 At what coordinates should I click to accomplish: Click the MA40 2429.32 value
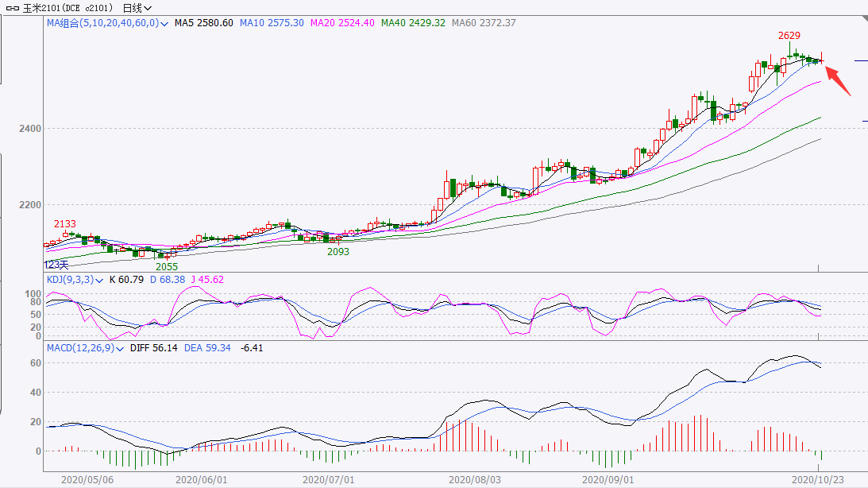click(413, 23)
